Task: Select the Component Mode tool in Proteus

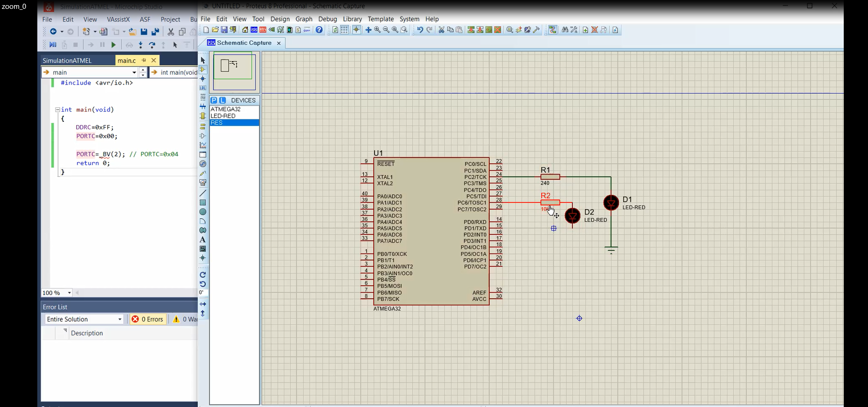Action: pos(203,70)
